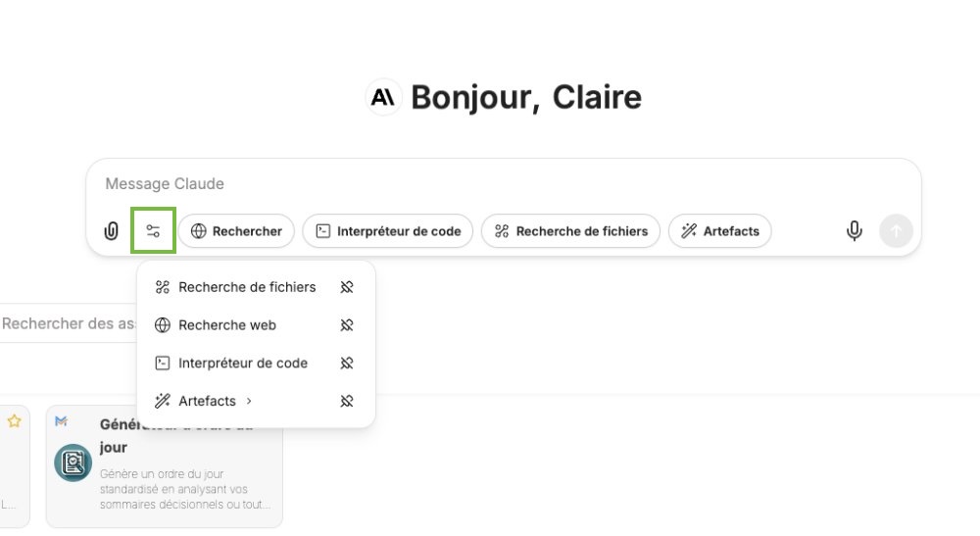Enable the Rechercher web search button
The image size is (980, 536).
click(x=236, y=231)
